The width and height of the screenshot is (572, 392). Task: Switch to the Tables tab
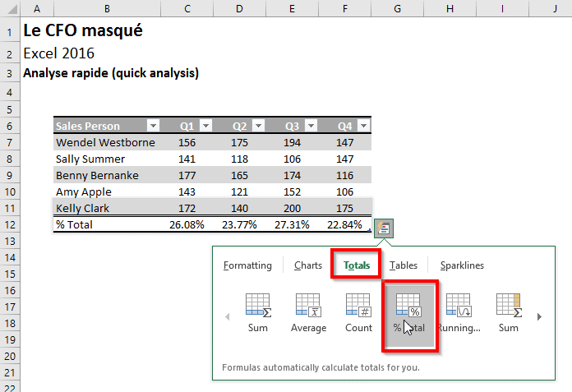(x=404, y=265)
